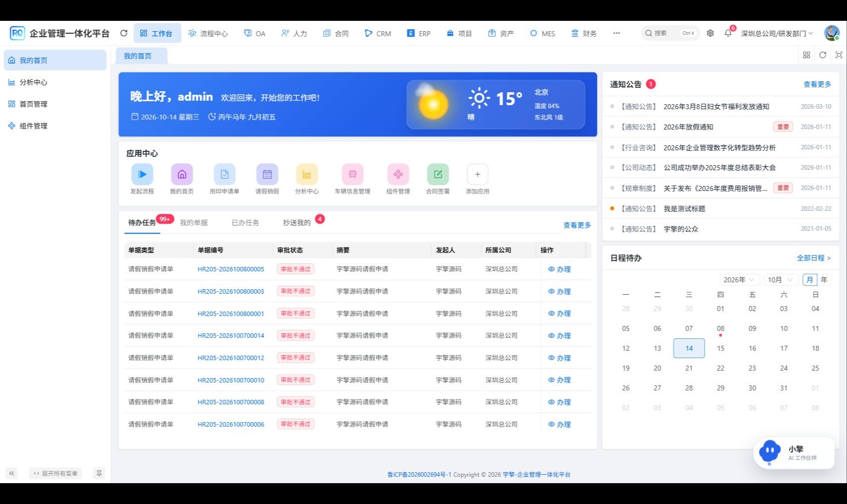Select day 22 in the calendar

click(720, 368)
